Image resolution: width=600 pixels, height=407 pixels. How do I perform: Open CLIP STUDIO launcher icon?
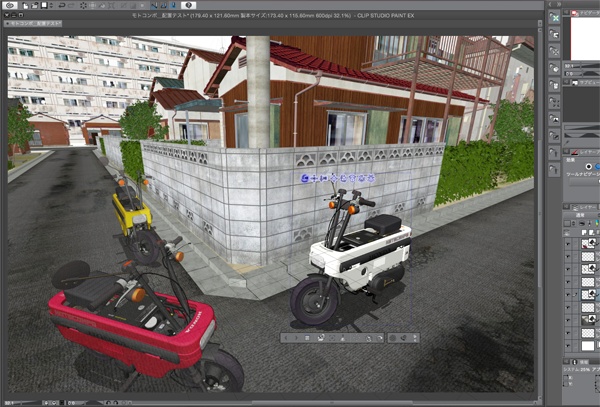pos(10,5)
